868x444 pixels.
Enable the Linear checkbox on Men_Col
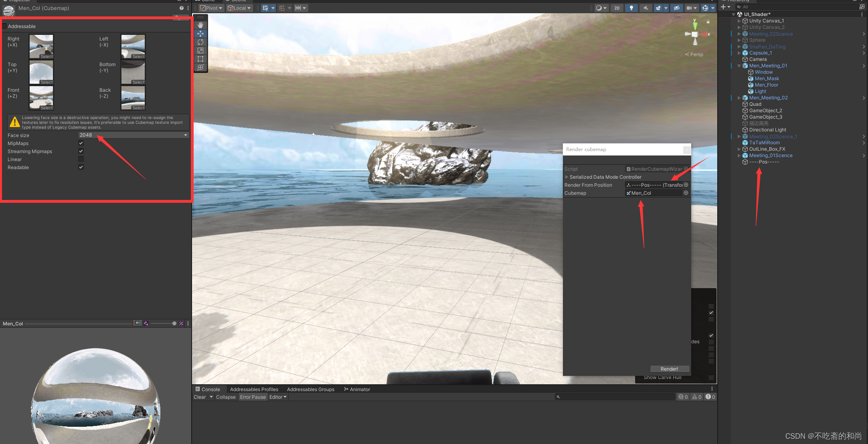click(x=81, y=159)
